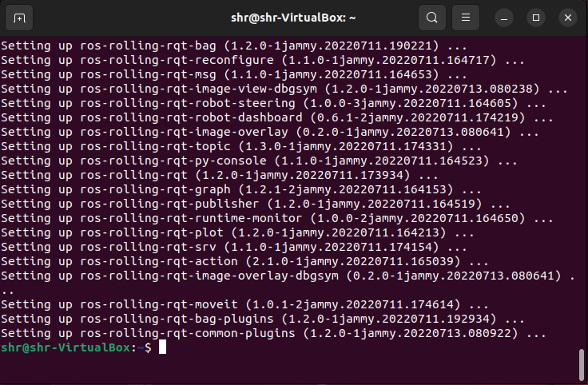
Task: Click the ros-rolling-rqt-srv line
Action: pos(234,247)
